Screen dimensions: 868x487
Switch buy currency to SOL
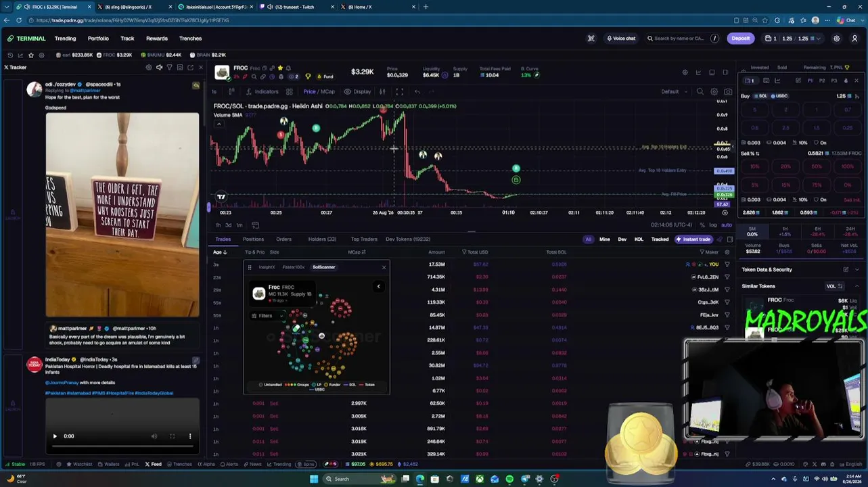tap(761, 96)
